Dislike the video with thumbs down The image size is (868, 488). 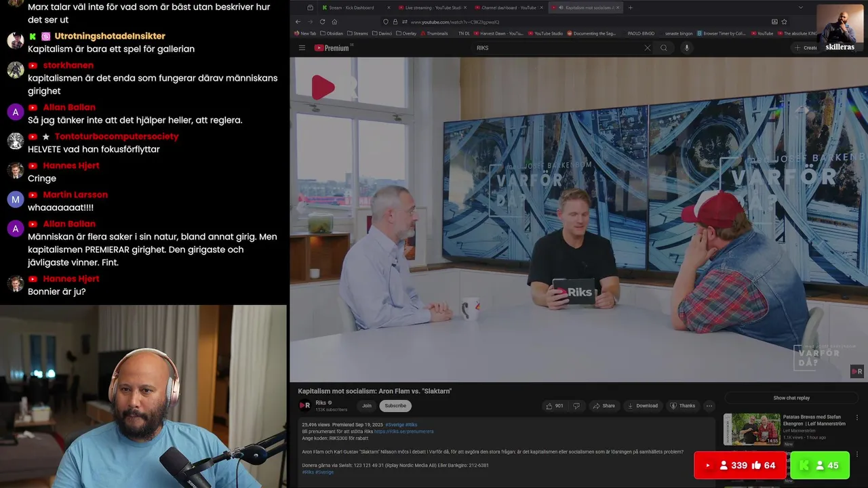576,406
